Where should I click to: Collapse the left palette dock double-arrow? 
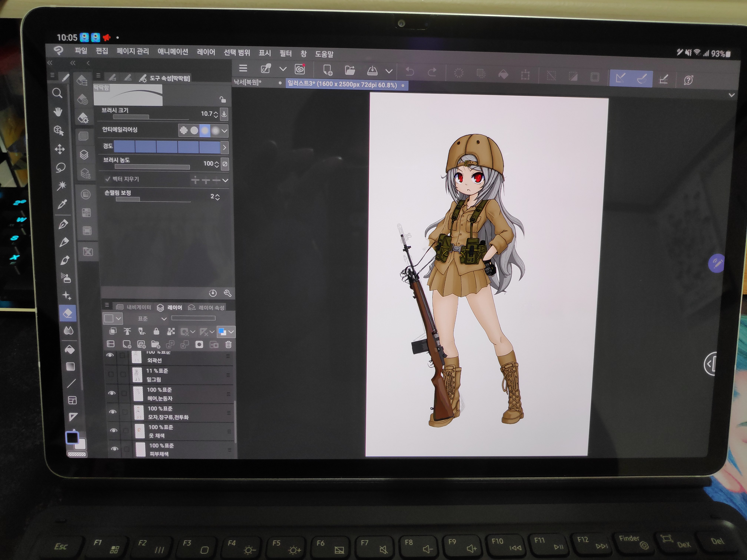50,63
